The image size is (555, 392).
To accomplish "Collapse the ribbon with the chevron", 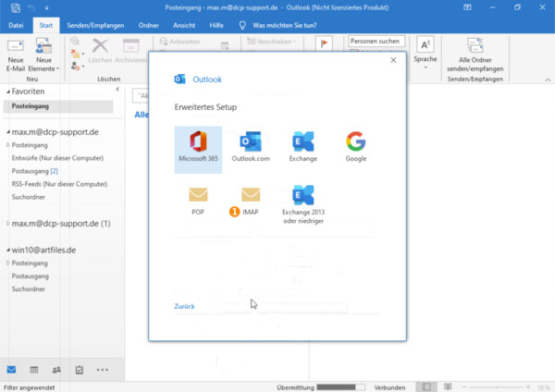I will (548, 80).
